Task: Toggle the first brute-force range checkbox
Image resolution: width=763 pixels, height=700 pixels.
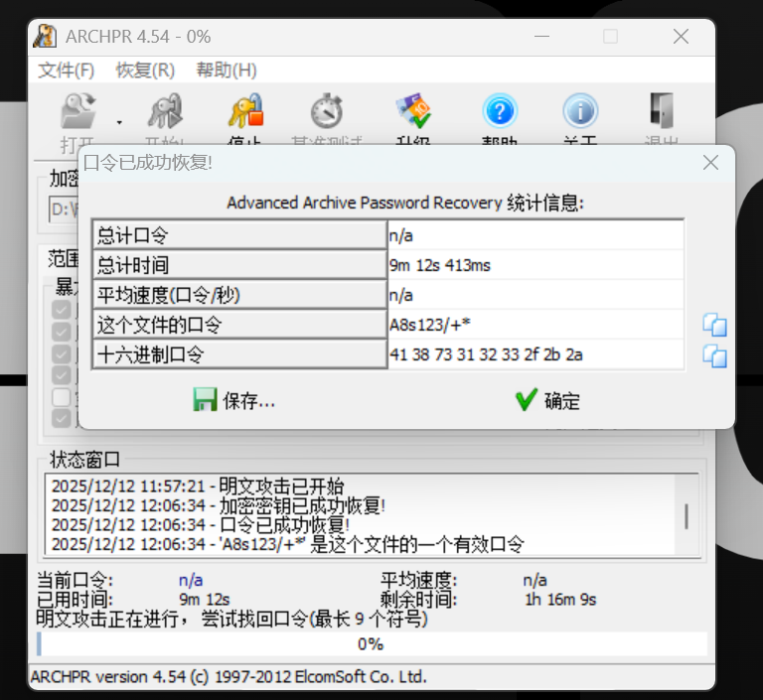Action: click(x=62, y=310)
